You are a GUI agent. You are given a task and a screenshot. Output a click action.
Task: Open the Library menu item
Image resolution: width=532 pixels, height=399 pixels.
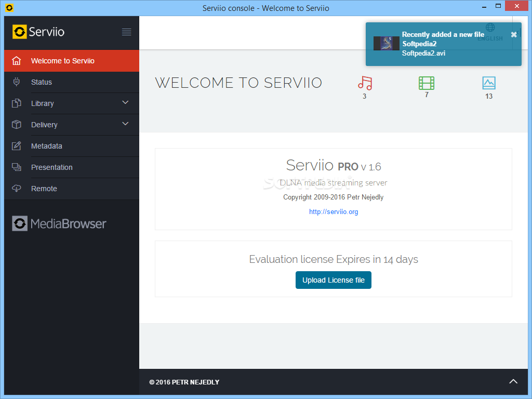pyautogui.click(x=72, y=103)
